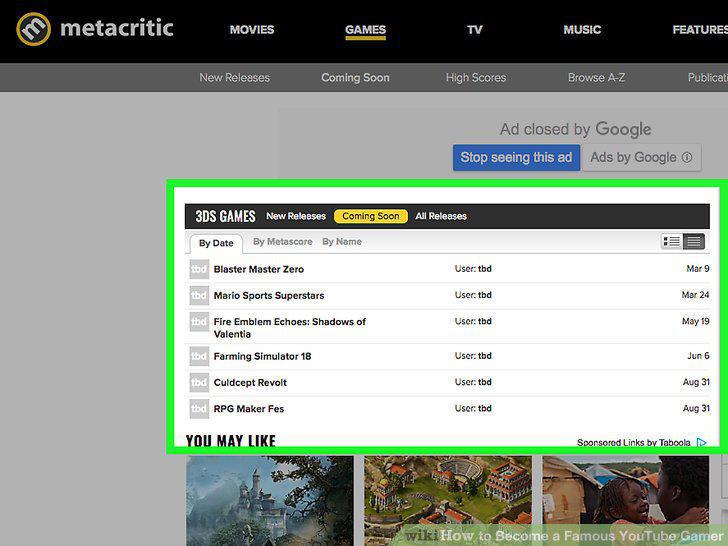
Task: Click the Ads by Google button
Action: tap(641, 157)
